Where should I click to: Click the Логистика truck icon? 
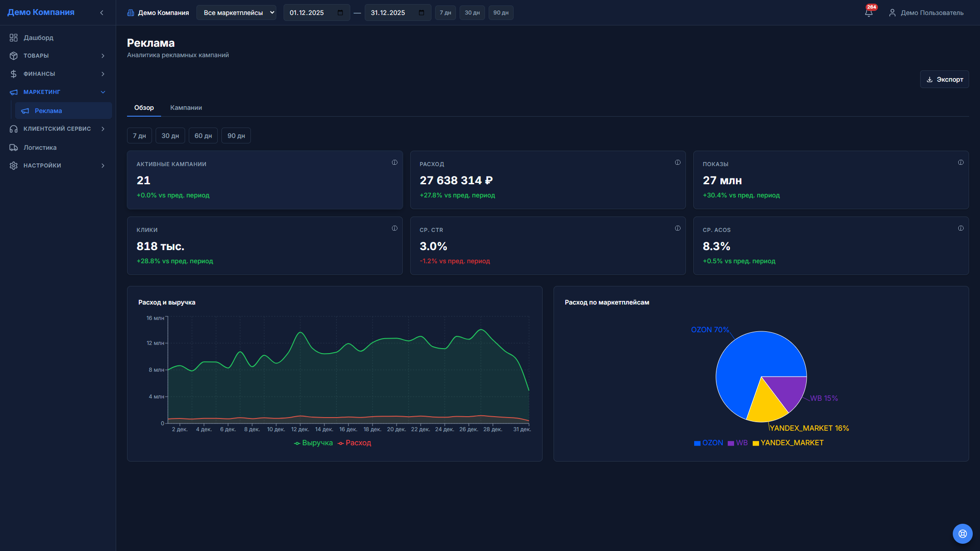(14, 148)
